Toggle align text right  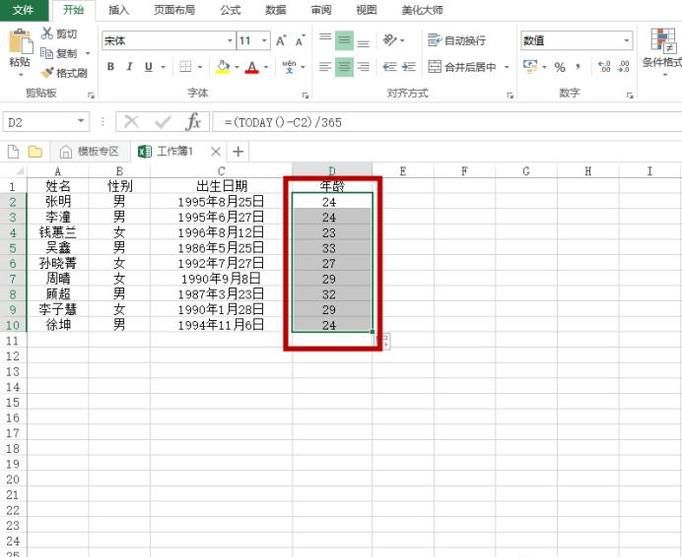click(x=363, y=67)
